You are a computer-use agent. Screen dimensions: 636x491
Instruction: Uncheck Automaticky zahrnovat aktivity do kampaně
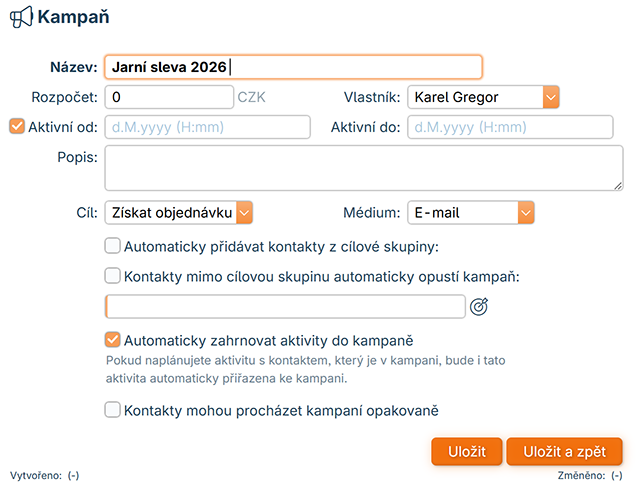(x=113, y=340)
